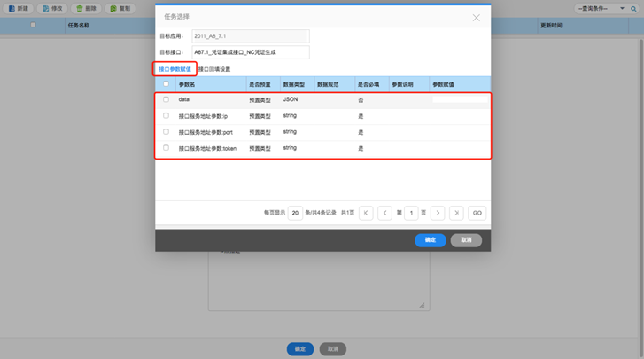Click the GO pagination button
Viewport: 644px width, 359px height.
tap(477, 213)
